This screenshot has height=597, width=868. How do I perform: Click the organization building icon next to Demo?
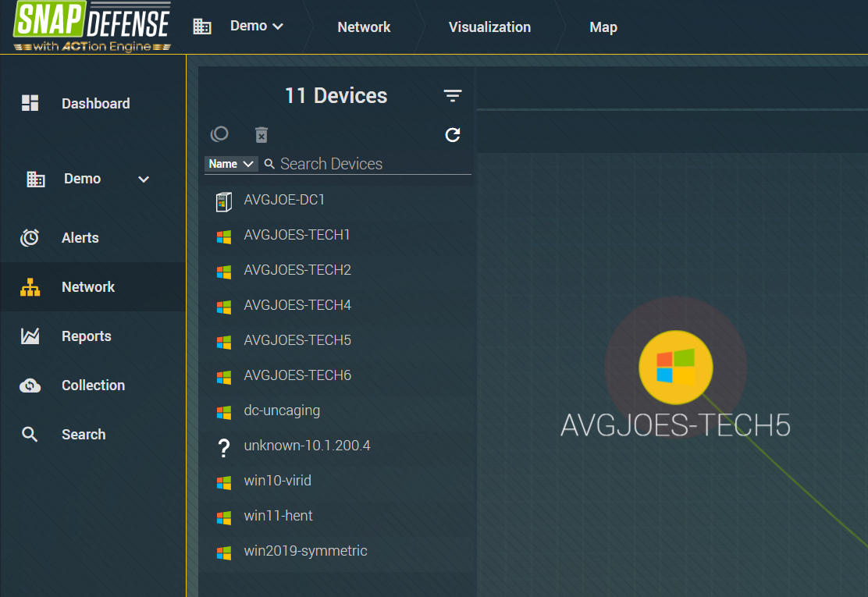point(201,26)
